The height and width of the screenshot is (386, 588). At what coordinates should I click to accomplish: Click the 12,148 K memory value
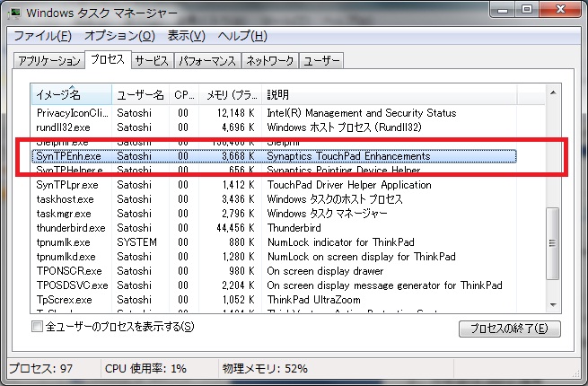click(235, 113)
